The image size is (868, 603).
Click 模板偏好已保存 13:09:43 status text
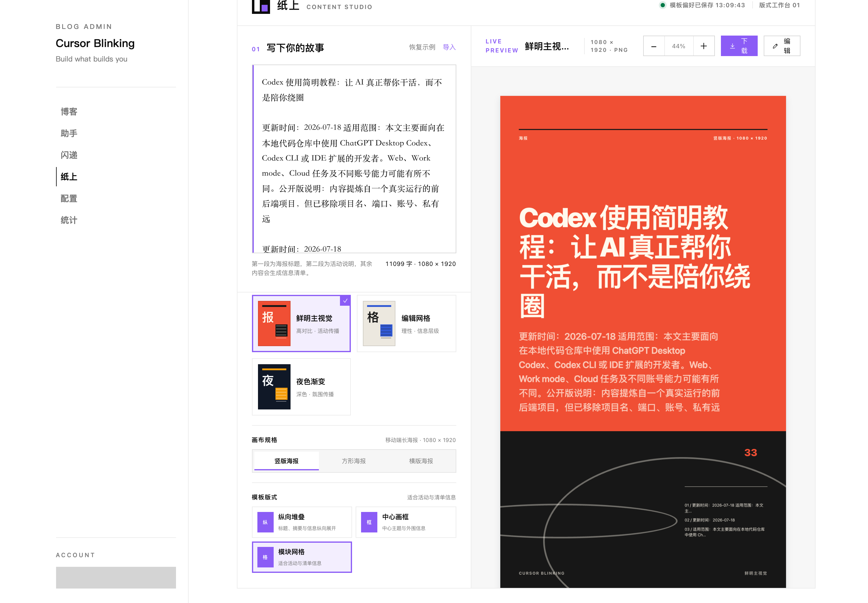(707, 5)
